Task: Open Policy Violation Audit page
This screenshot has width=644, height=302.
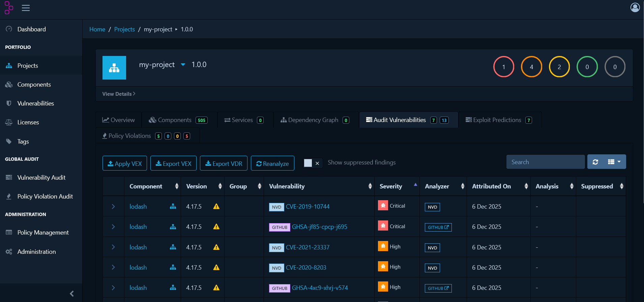Action: (41, 197)
